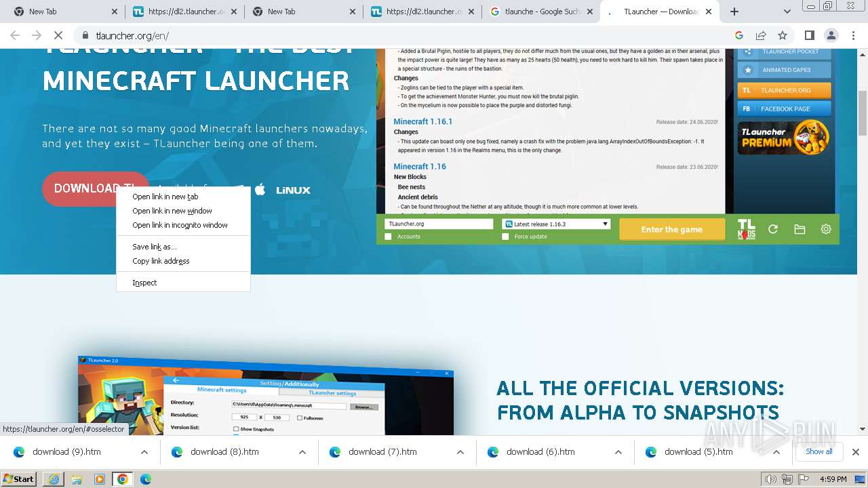Open media player taskbar icon
This screenshot has height=488, width=868.
click(100, 479)
